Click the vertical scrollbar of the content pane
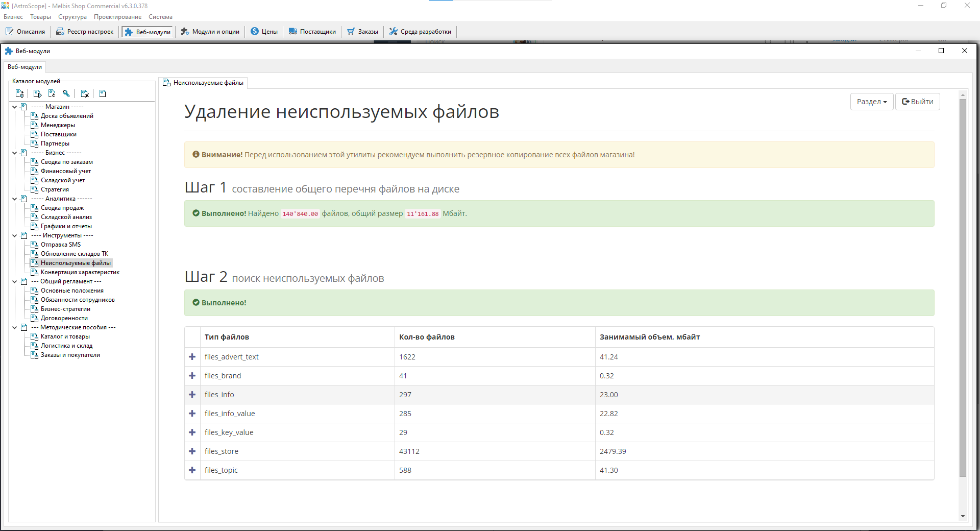Image resolution: width=980 pixels, height=531 pixels. tap(963, 288)
